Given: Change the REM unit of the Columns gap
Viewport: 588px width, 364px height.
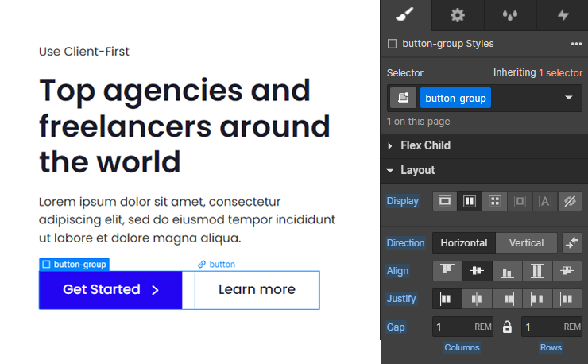Looking at the screenshot, I should pos(483,327).
